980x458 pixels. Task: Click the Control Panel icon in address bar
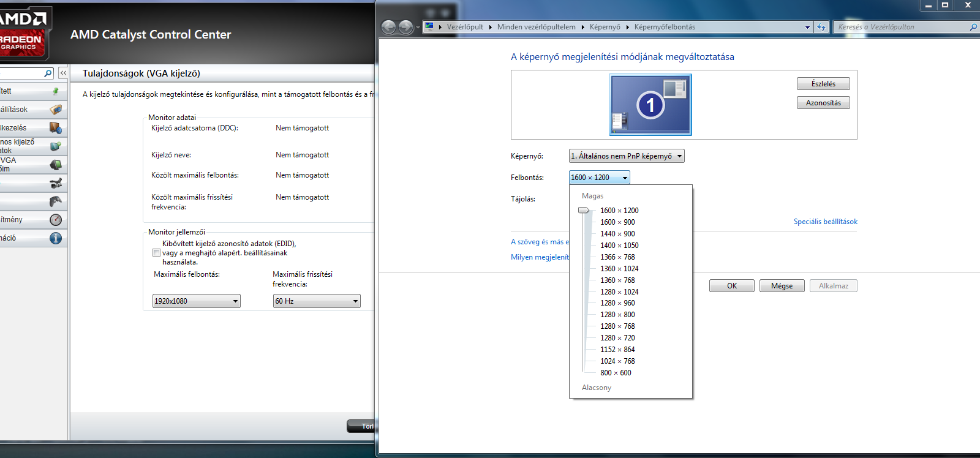click(x=429, y=26)
